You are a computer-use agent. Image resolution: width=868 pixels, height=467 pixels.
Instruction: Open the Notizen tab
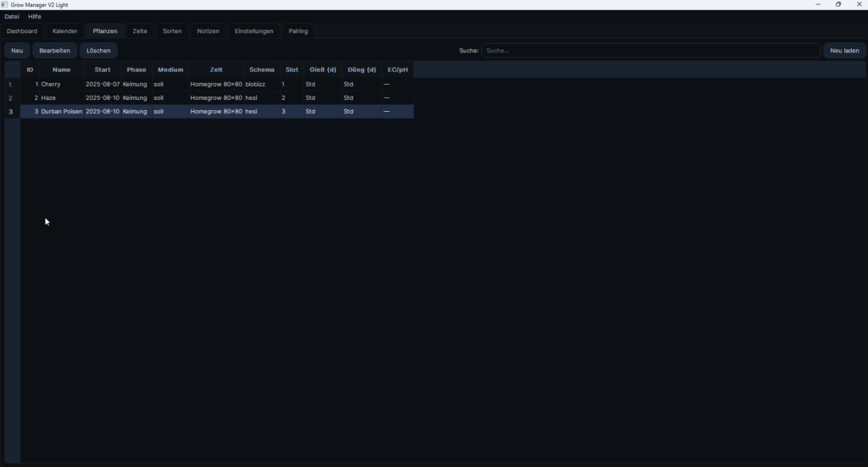point(208,31)
